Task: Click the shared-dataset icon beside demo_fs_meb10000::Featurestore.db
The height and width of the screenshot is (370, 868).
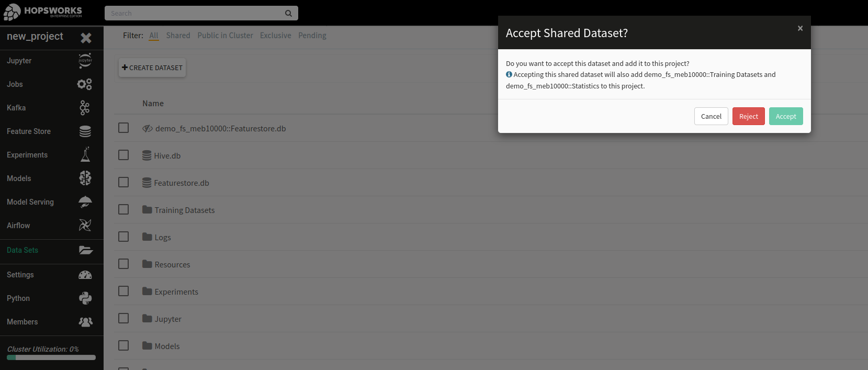Action: (148, 128)
